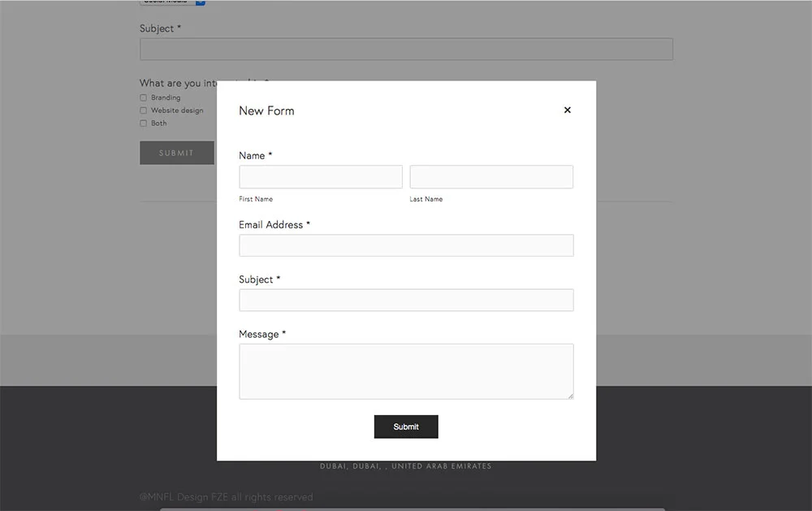Click the 'DUBAI, DUBAI, , UNITED ARAB EMIRATES' footer text

pos(405,466)
